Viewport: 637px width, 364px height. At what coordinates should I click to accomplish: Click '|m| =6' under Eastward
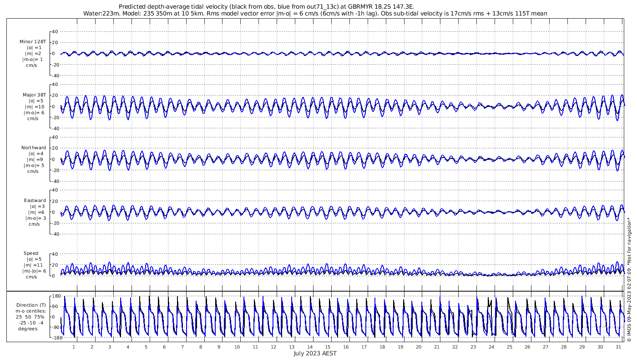pos(36,212)
